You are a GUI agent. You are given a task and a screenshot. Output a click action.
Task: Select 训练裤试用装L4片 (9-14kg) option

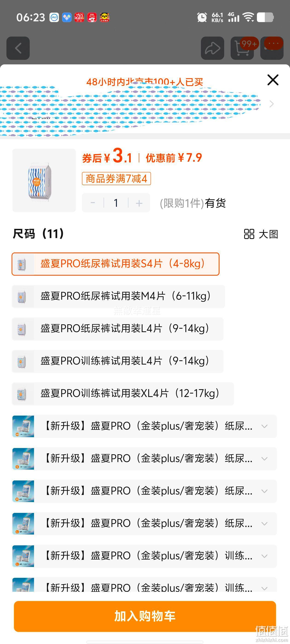(118, 362)
